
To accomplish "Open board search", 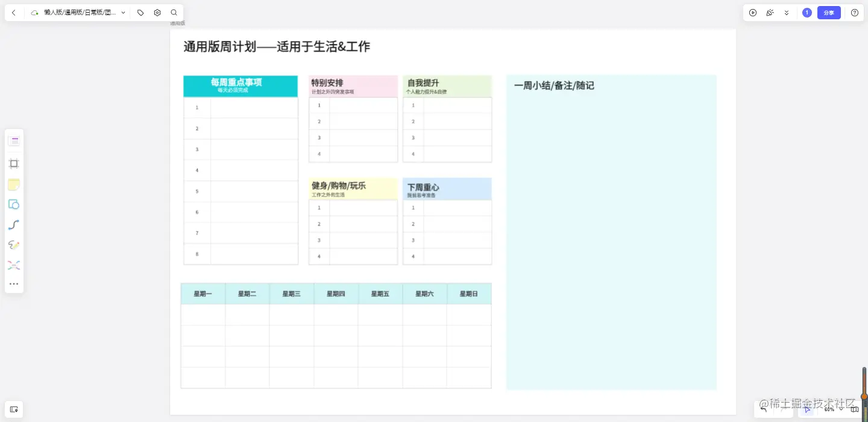I will 174,12.
